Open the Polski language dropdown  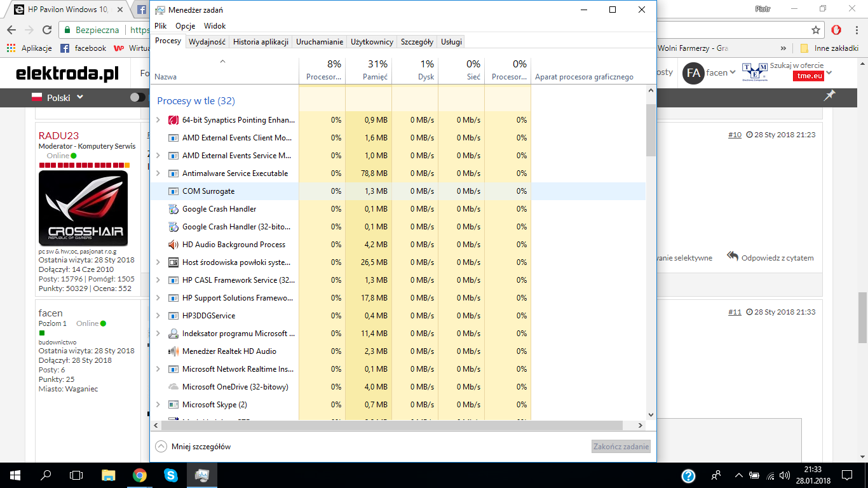tap(58, 98)
